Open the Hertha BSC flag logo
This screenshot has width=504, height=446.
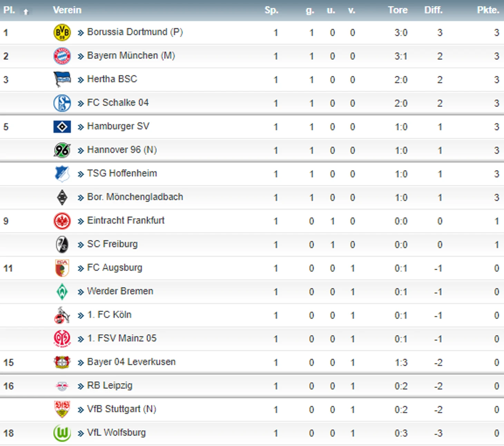point(62,80)
